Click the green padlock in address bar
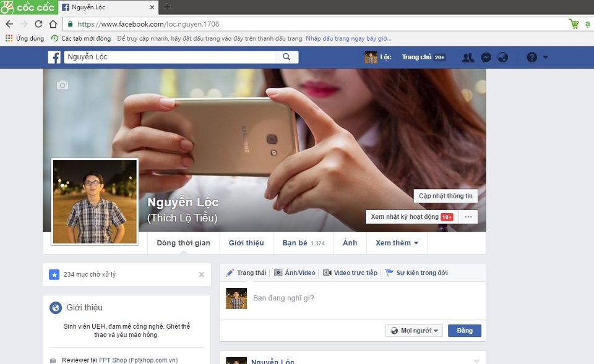 pyautogui.click(x=70, y=24)
